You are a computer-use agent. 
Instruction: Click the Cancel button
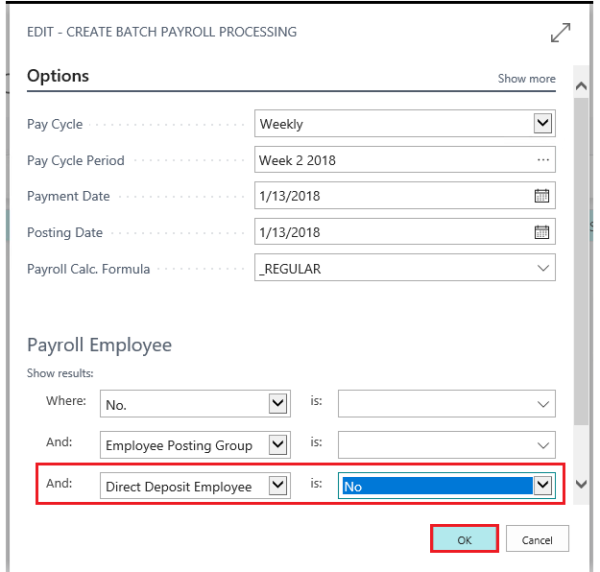537,538
